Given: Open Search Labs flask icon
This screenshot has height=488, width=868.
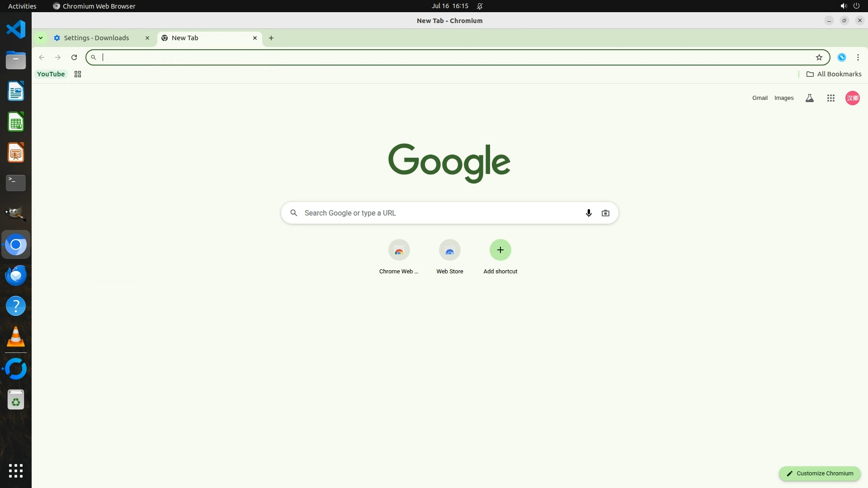Looking at the screenshot, I should point(809,98).
